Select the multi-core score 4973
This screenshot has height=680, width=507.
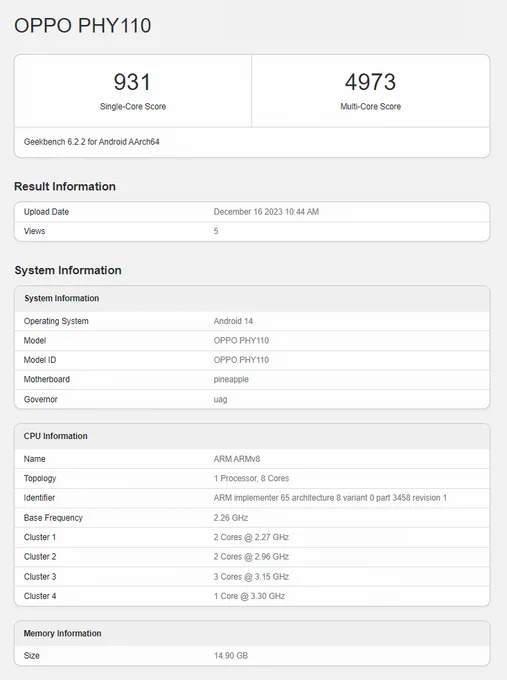click(370, 82)
